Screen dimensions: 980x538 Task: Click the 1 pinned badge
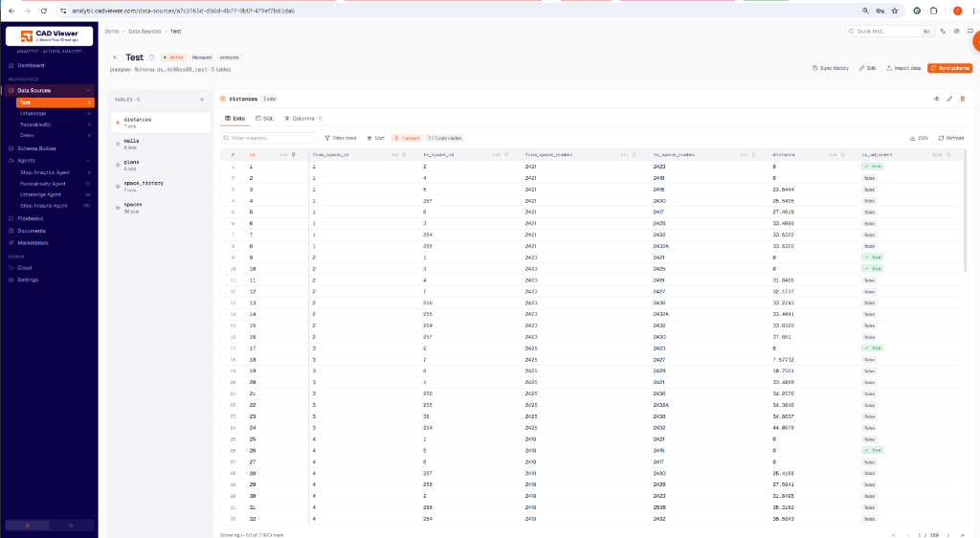(x=406, y=138)
